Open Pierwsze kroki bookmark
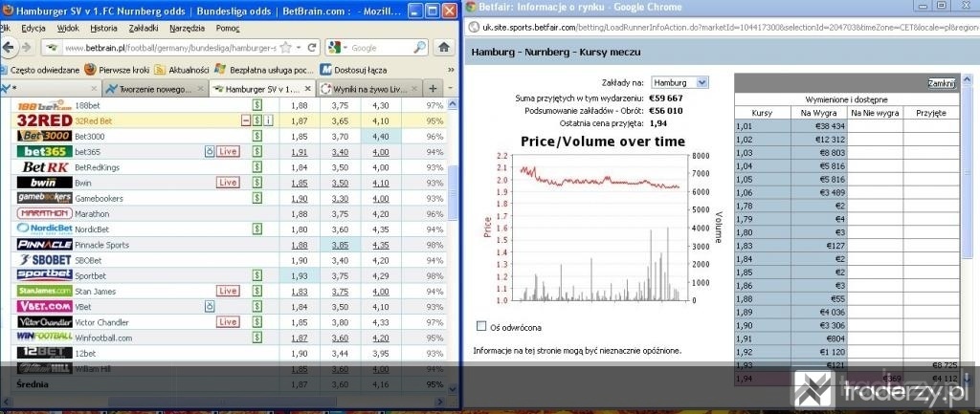 click(x=117, y=70)
